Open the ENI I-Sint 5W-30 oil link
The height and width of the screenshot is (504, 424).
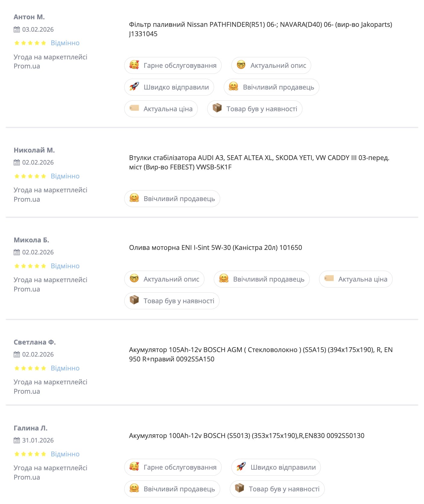click(x=215, y=247)
